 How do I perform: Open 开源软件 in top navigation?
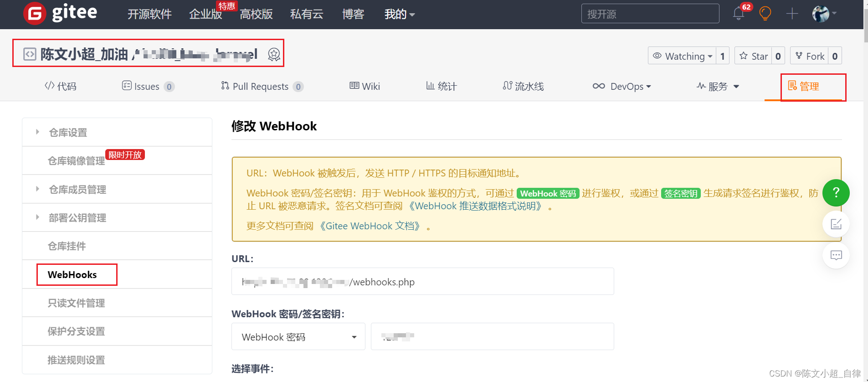tap(149, 14)
